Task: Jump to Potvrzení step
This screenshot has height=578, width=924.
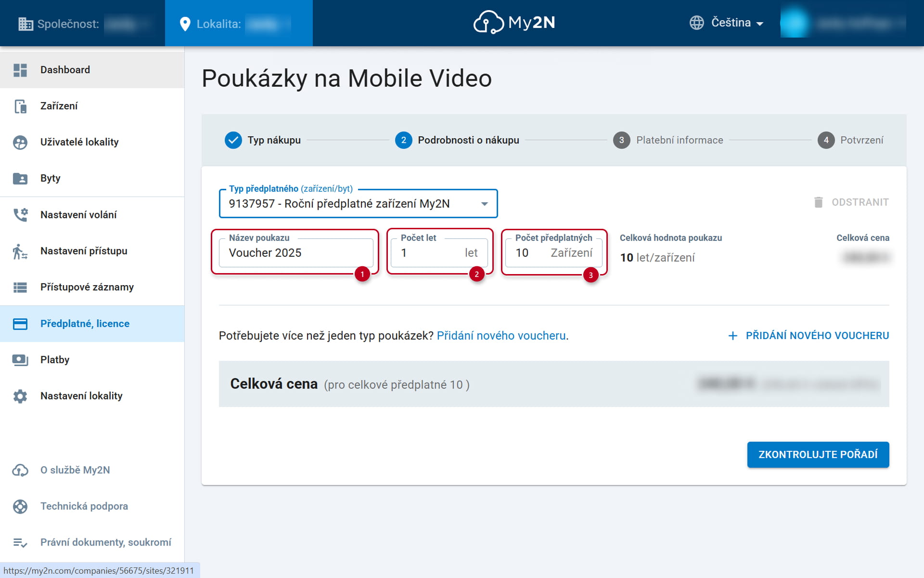Action: coord(850,140)
